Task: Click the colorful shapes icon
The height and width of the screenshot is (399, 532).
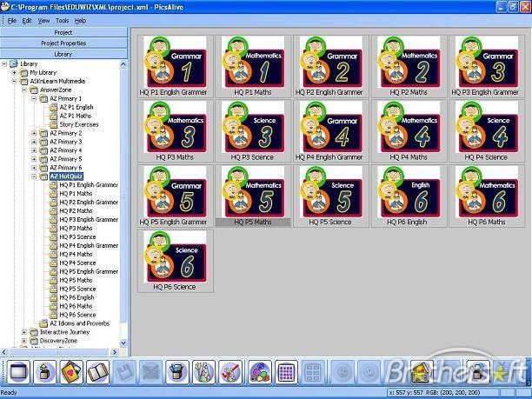Action: (260, 372)
